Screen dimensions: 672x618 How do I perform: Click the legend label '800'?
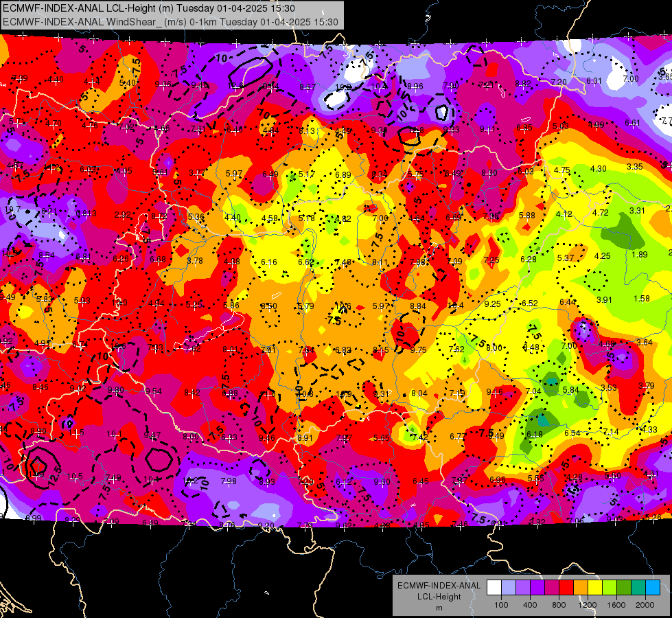(x=559, y=605)
